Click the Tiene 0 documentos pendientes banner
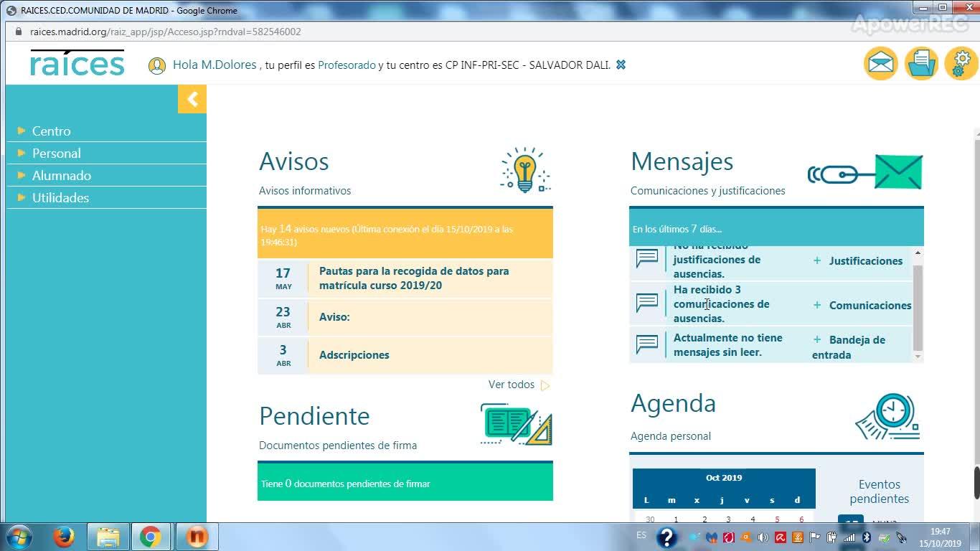 point(405,482)
